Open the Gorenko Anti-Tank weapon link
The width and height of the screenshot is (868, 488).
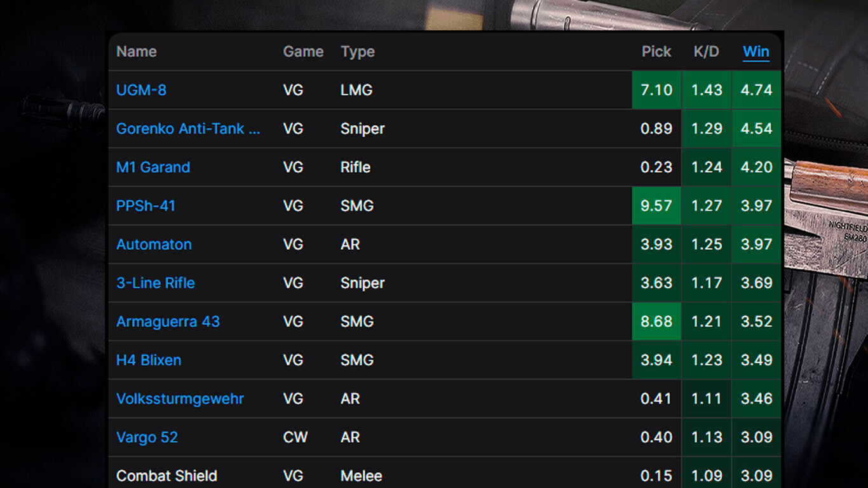pyautogui.click(x=188, y=129)
